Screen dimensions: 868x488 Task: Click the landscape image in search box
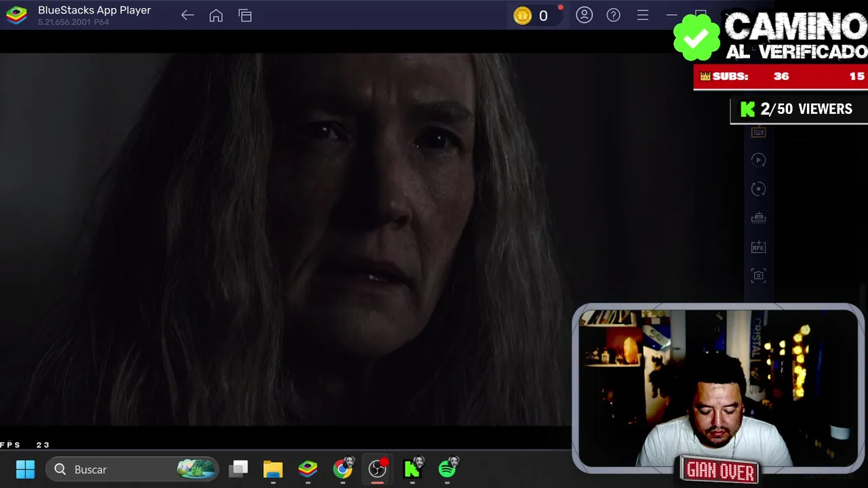click(195, 468)
